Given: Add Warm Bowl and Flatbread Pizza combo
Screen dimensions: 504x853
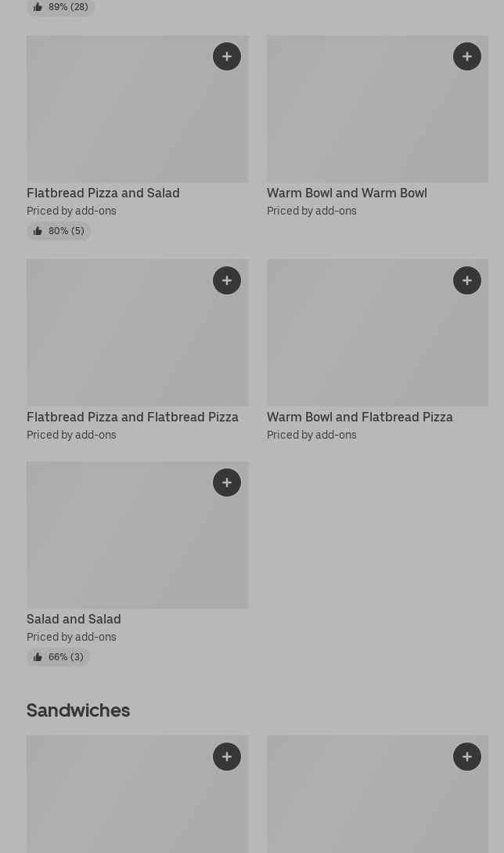Looking at the screenshot, I should (467, 280).
